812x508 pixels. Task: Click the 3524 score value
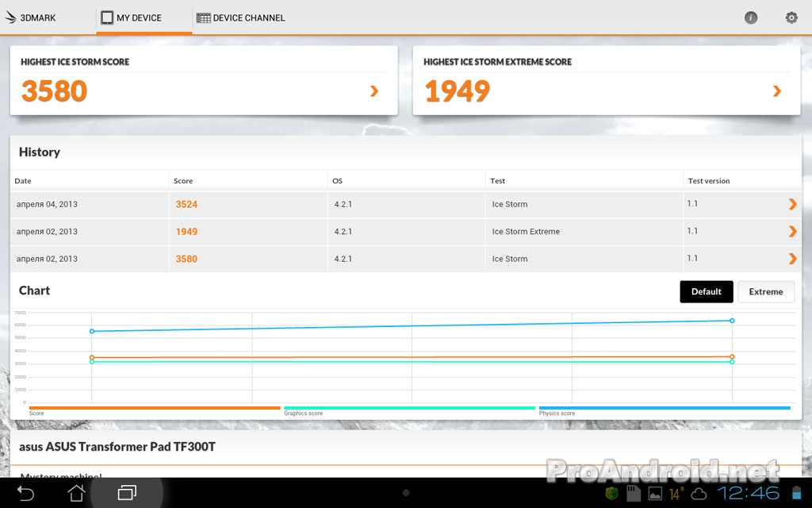tap(186, 204)
